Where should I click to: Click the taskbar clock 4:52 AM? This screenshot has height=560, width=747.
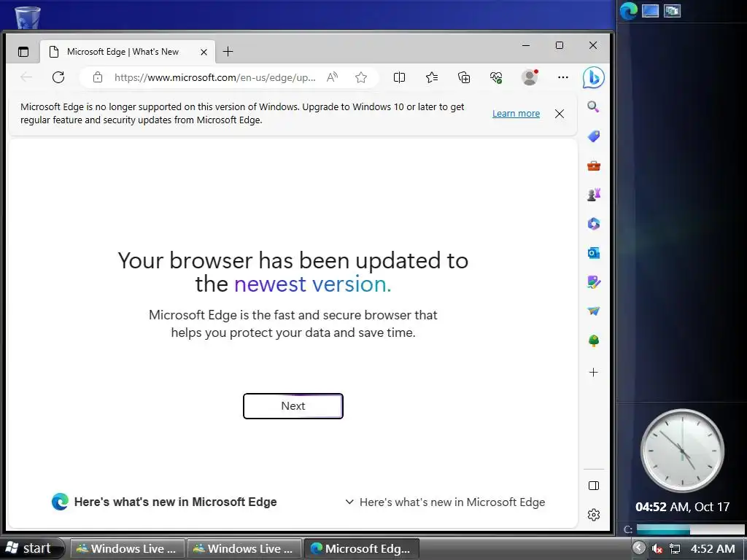coord(713,548)
